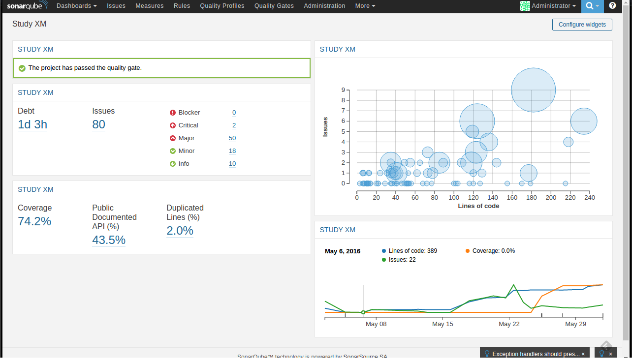Click the May 22 date on timeline axis
Viewport: 632px width, 364px height.
509,324
